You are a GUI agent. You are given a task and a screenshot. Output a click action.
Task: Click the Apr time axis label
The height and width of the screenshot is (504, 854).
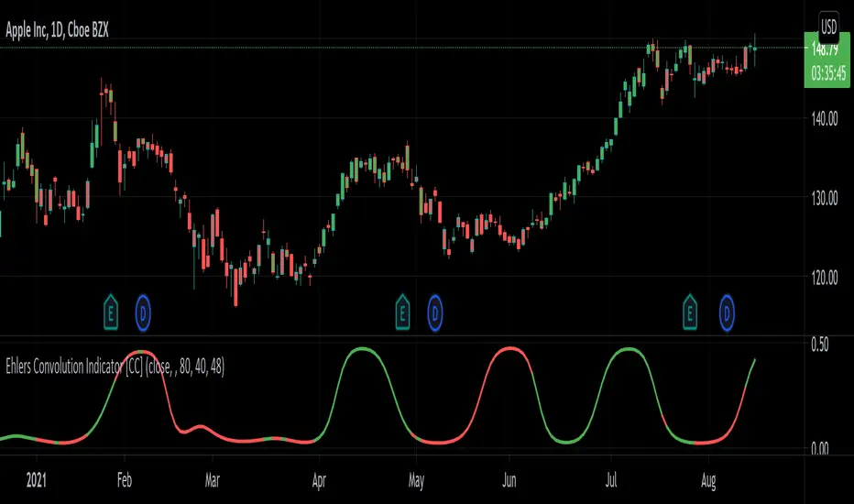click(319, 480)
